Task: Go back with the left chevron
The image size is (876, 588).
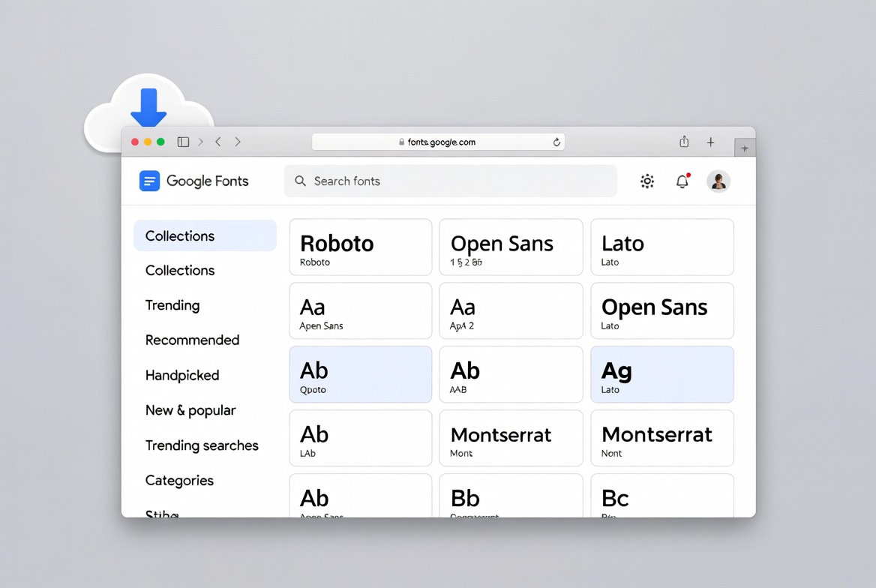Action: [218, 142]
